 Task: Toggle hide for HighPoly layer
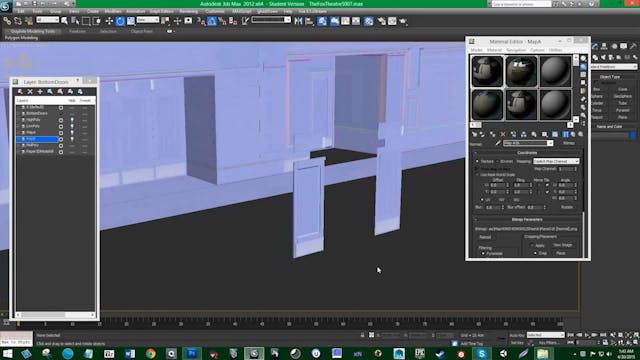tap(72, 120)
